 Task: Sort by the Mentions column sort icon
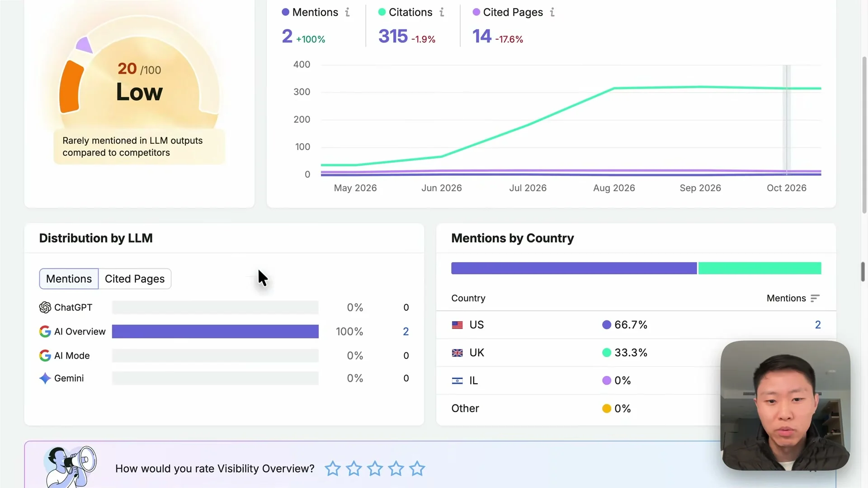click(x=815, y=298)
